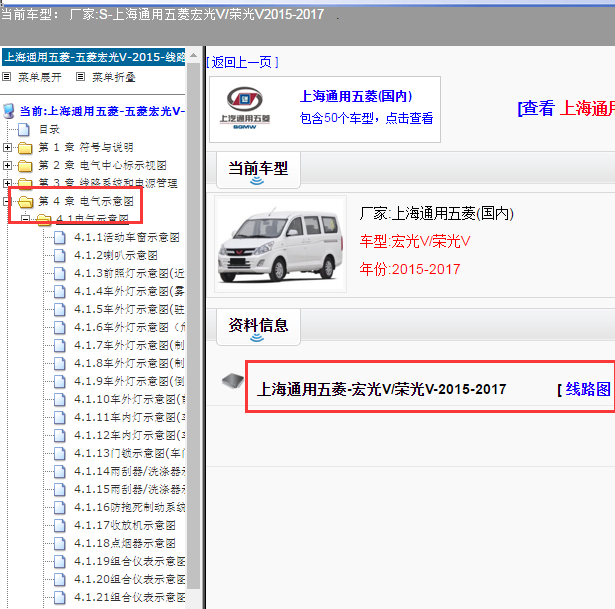615x609 pixels.
Task: Click page icon of 4.1.17收放机示意图
Action: point(60,525)
